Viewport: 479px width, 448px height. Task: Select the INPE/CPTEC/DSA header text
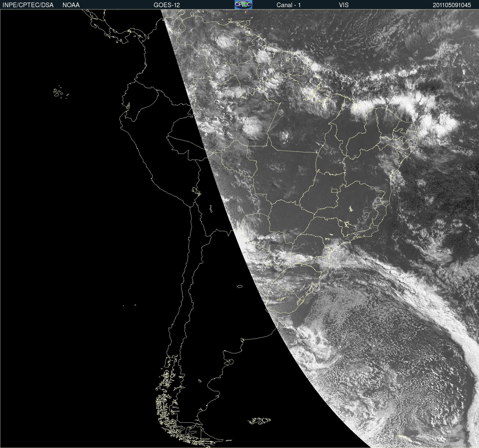[x=28, y=5]
